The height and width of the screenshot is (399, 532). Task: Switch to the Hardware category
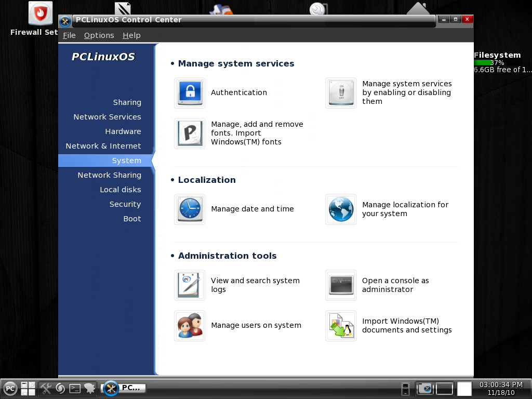pyautogui.click(x=123, y=131)
